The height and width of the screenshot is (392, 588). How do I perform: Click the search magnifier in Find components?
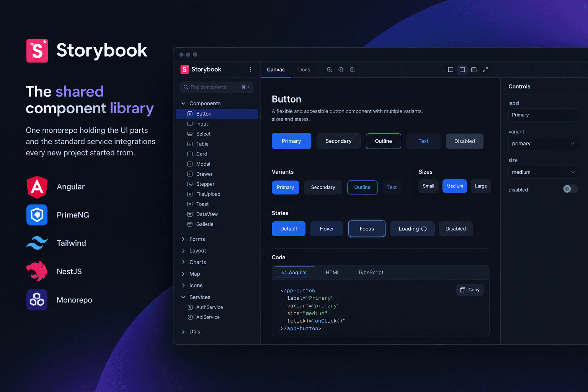[x=186, y=87]
